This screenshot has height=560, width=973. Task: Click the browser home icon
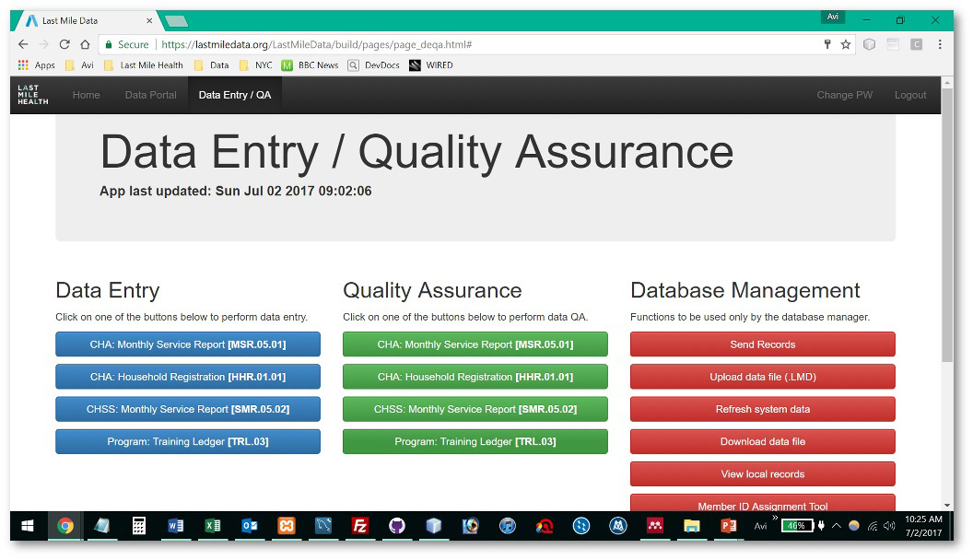pyautogui.click(x=85, y=44)
